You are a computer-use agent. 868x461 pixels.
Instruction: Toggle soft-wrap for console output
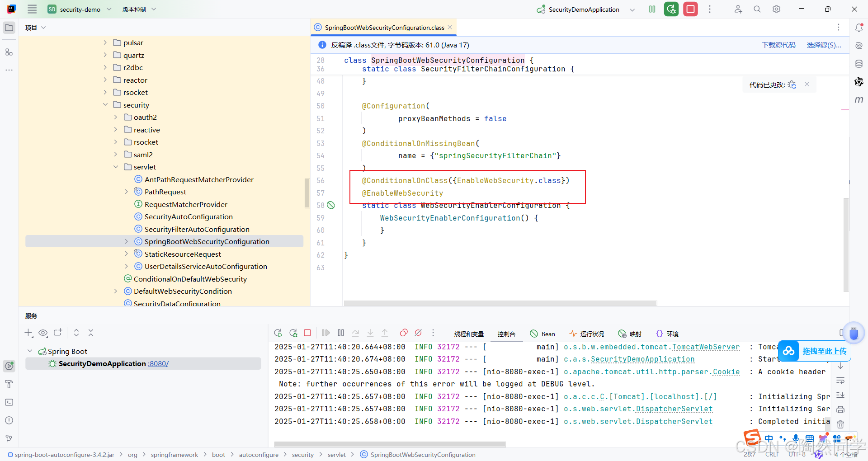pyautogui.click(x=840, y=380)
